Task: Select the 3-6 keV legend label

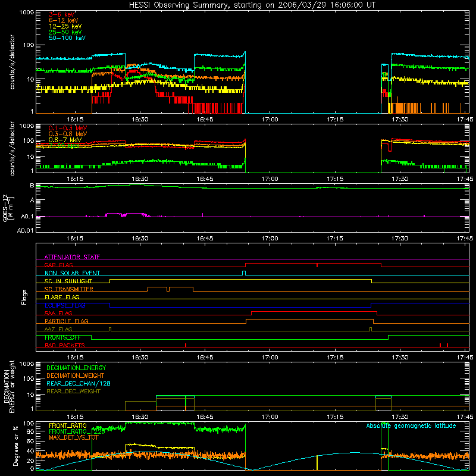Action: [x=62, y=14]
